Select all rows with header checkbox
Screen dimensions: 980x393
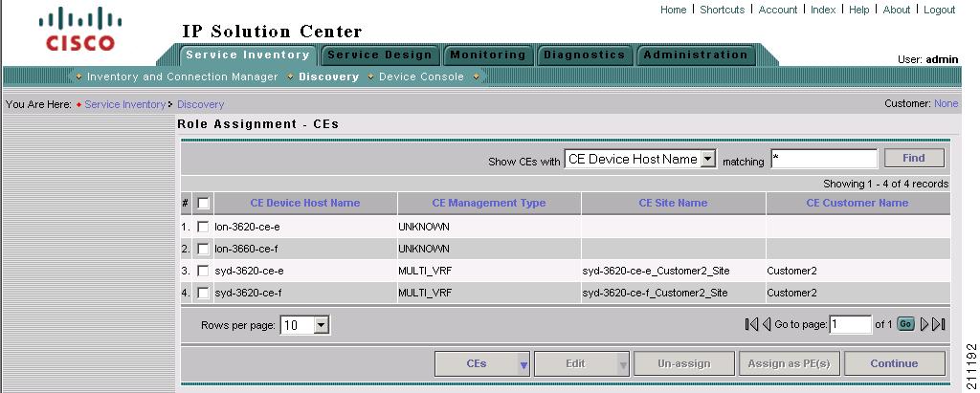[203, 203]
